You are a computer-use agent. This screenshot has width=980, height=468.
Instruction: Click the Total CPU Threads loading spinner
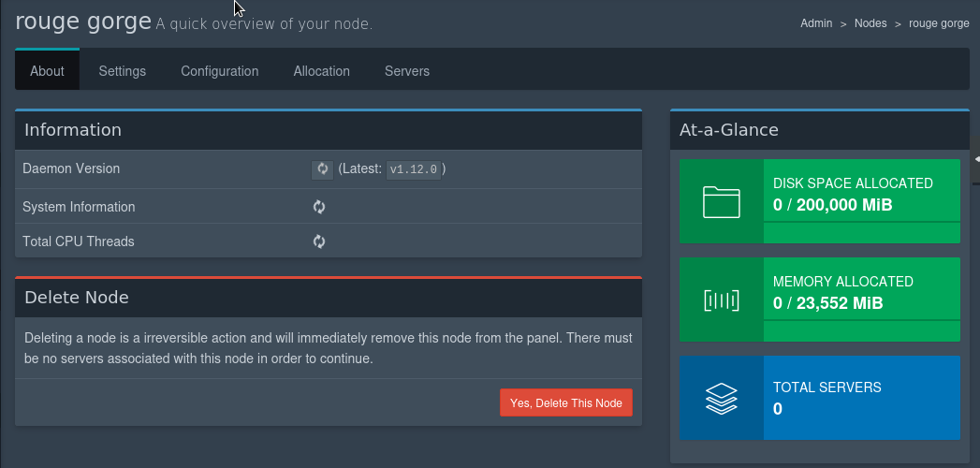319,241
